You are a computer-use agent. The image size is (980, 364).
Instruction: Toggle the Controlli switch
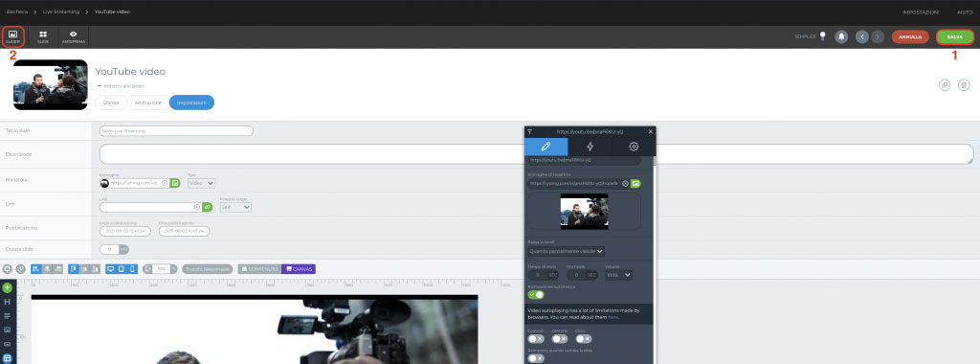[x=536, y=339]
